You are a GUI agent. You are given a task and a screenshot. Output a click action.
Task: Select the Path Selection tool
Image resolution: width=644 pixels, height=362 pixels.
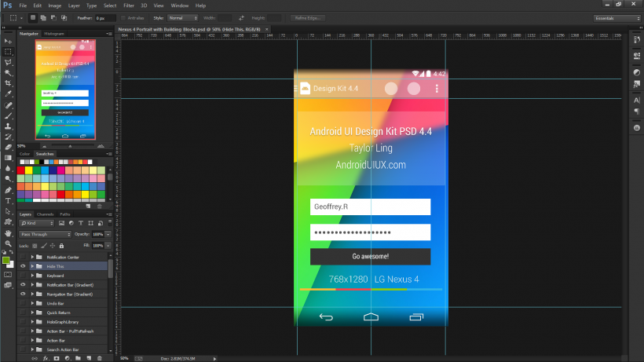coord(8,212)
